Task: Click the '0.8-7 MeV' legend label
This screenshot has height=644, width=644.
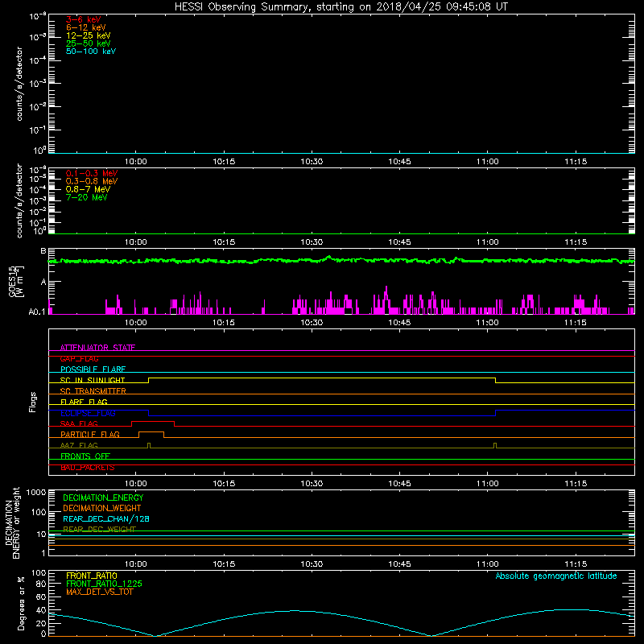Action: [x=88, y=189]
